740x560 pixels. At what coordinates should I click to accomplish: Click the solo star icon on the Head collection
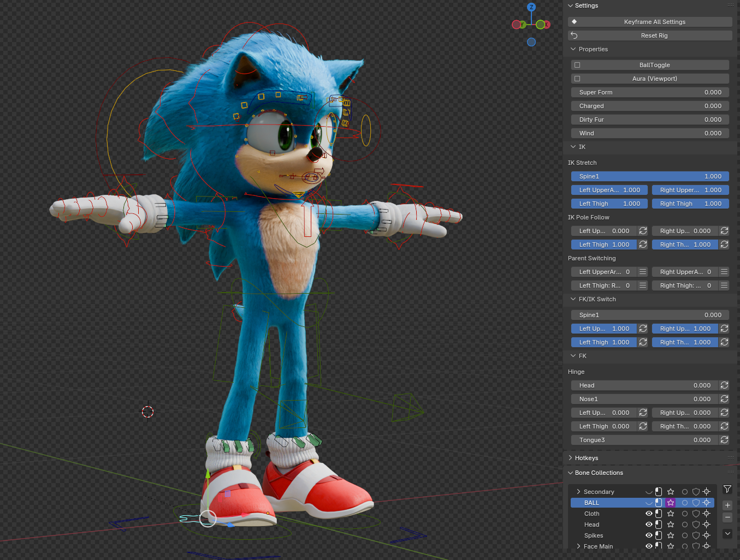(x=670, y=524)
